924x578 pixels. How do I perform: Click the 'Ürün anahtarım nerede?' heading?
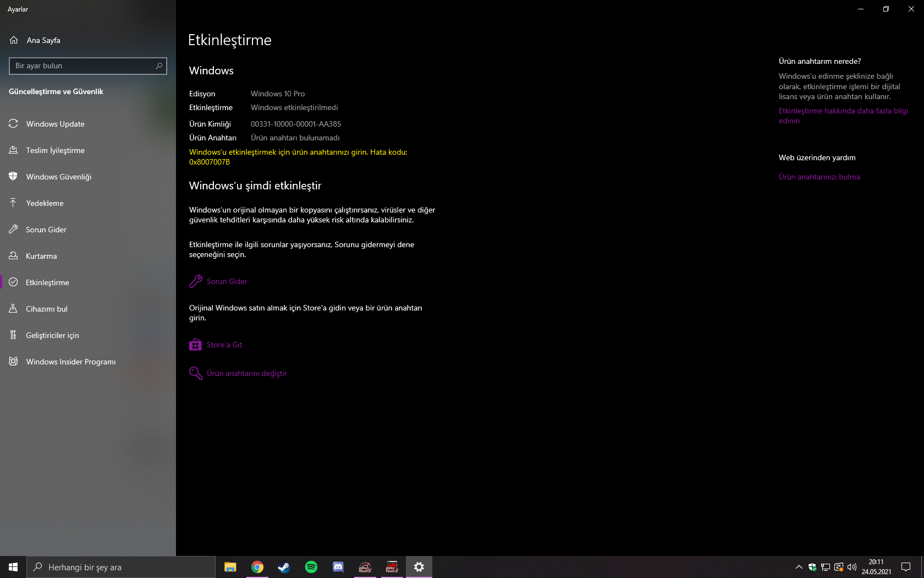click(x=820, y=61)
